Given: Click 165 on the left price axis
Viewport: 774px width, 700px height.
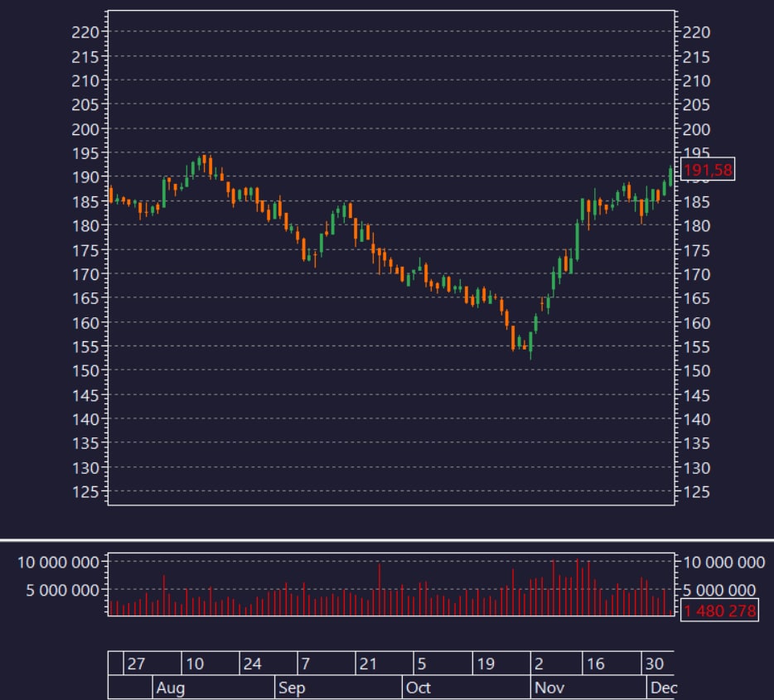Looking at the screenshot, I should [x=85, y=298].
